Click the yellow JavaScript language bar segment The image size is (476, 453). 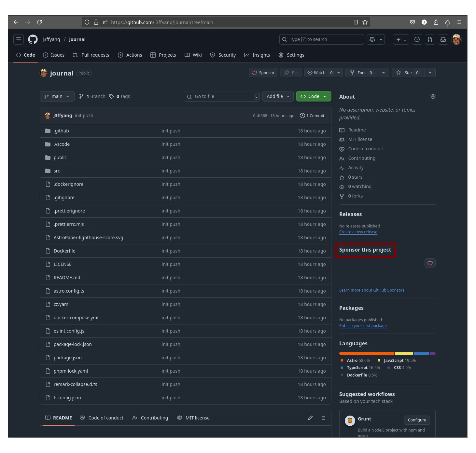(404, 353)
